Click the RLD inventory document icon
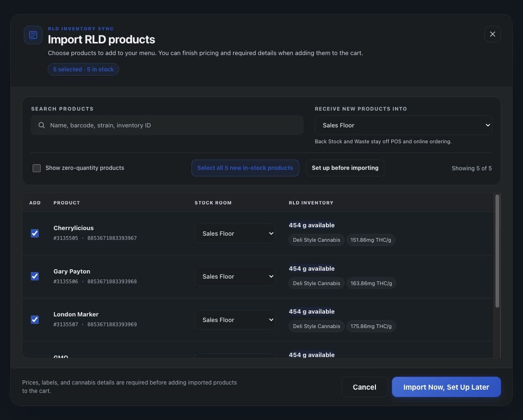Image resolution: width=523 pixels, height=420 pixels. [x=33, y=35]
